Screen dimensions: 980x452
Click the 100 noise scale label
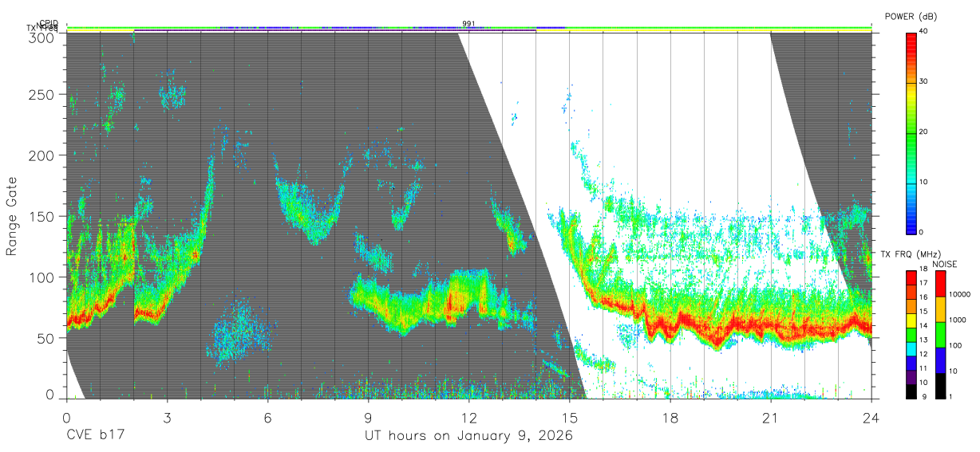pyautogui.click(x=956, y=345)
